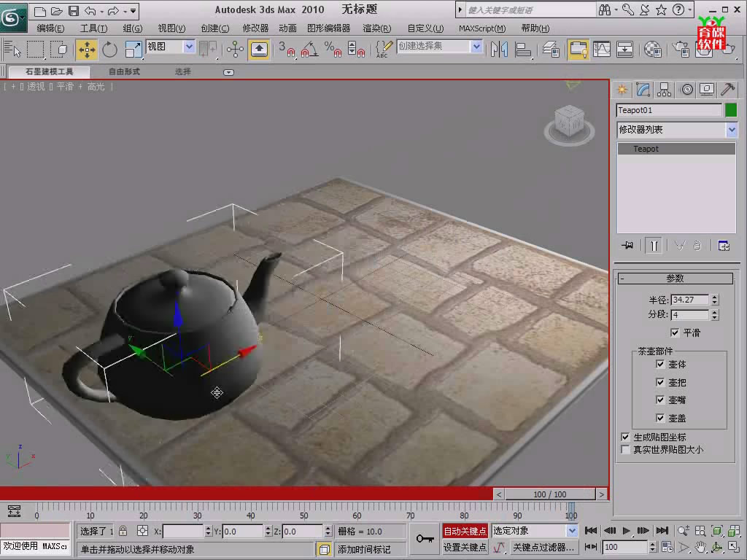The height and width of the screenshot is (560, 747).
Task: Click the 设置关键点 button
Action: click(465, 547)
